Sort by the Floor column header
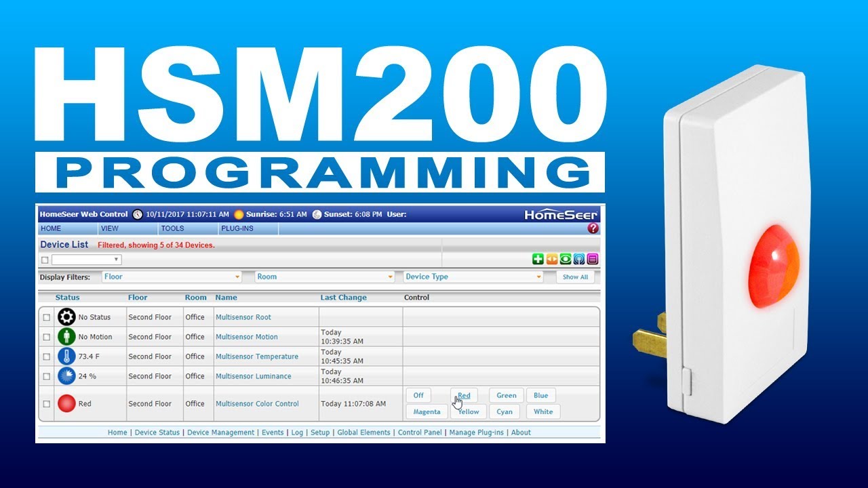 pos(138,298)
